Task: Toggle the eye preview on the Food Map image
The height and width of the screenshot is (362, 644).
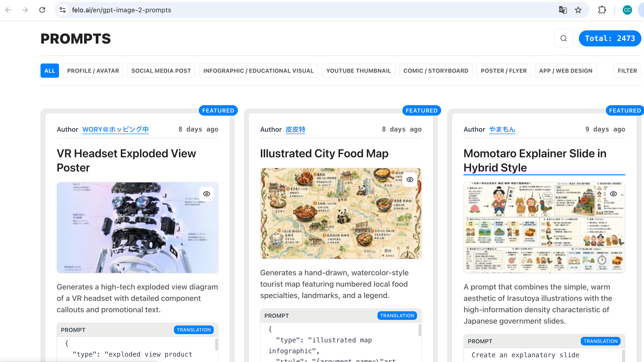Action: click(x=410, y=180)
